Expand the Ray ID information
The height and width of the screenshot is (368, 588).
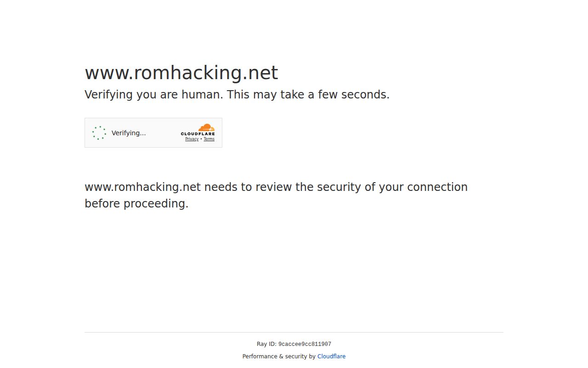294,344
